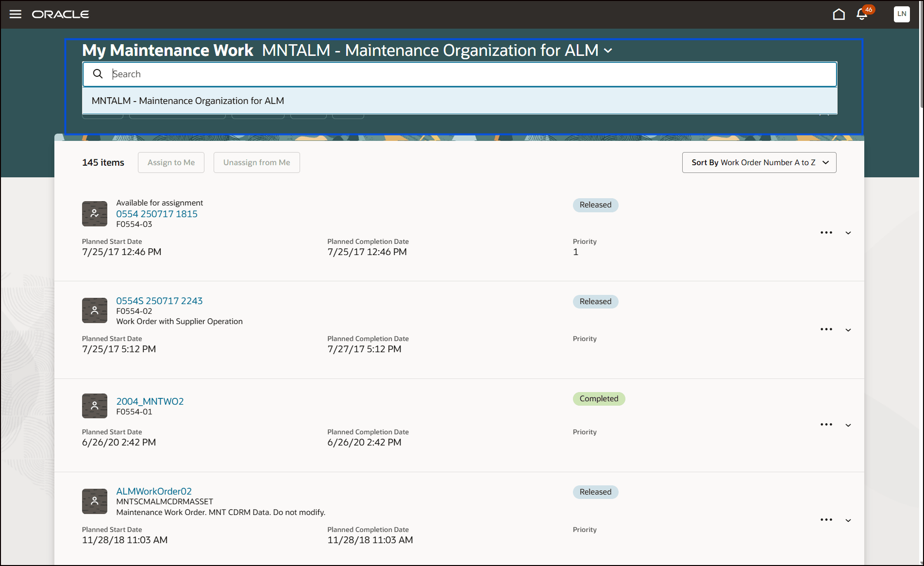The height and width of the screenshot is (566, 924).
Task: Expand the MNTALM organization selector chevron
Action: [609, 50]
